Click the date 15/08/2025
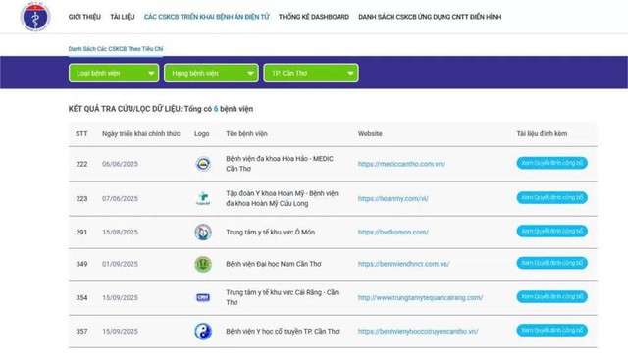The image size is (628, 364). click(120, 232)
